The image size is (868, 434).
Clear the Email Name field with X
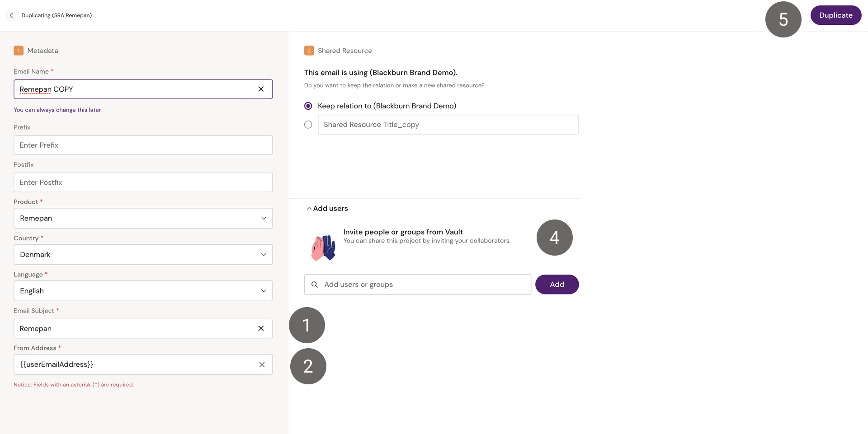[261, 89]
